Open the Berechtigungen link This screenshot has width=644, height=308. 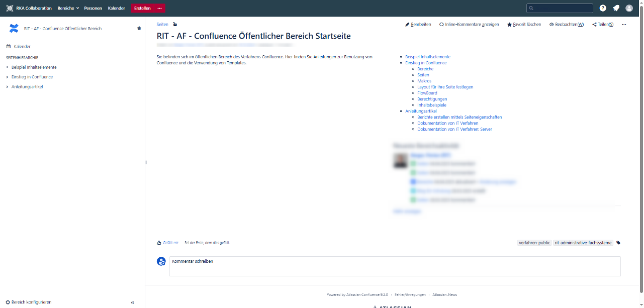pos(432,99)
